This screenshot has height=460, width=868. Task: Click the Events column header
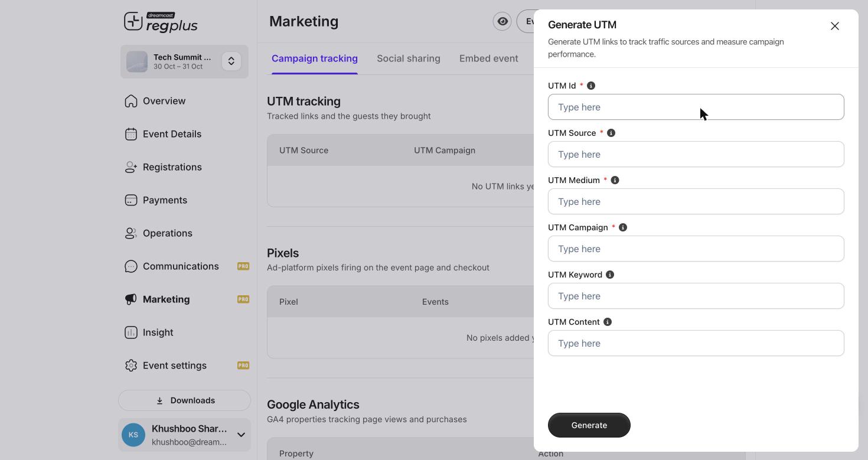435,302
